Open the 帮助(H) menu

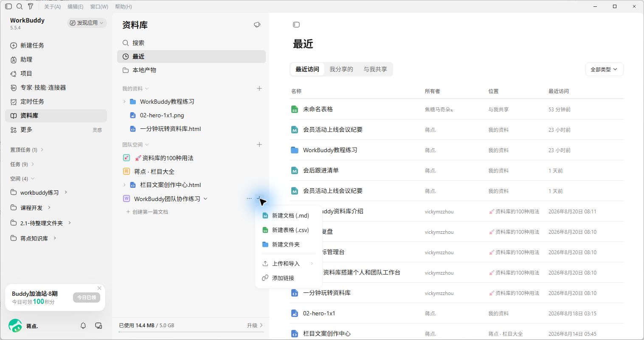coord(124,7)
